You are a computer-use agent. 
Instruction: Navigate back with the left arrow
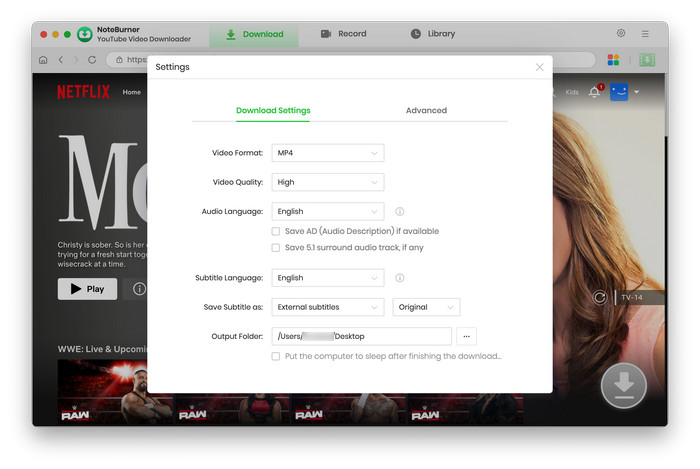point(61,59)
